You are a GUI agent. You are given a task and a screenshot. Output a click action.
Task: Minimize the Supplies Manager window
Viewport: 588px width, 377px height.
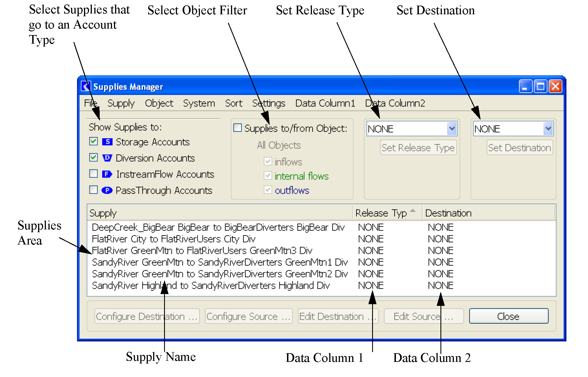click(525, 86)
